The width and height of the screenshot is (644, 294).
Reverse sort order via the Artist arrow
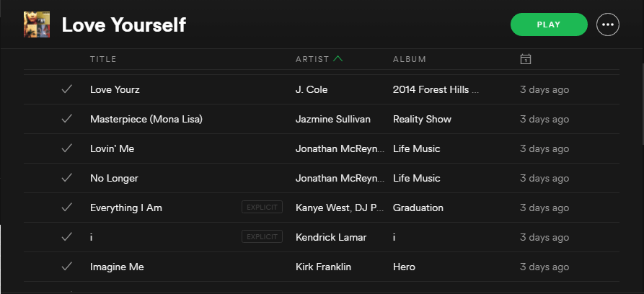pyautogui.click(x=338, y=59)
